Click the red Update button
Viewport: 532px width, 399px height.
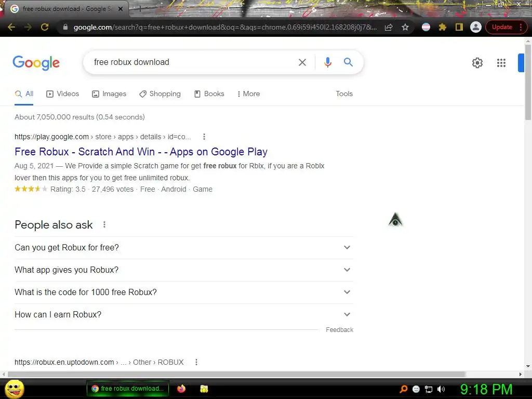tap(502, 27)
